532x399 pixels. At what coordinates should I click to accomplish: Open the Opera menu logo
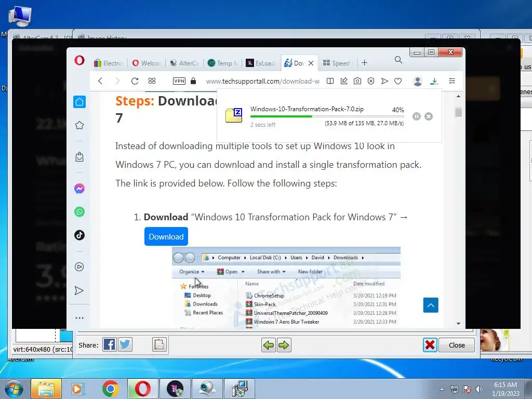point(79,61)
